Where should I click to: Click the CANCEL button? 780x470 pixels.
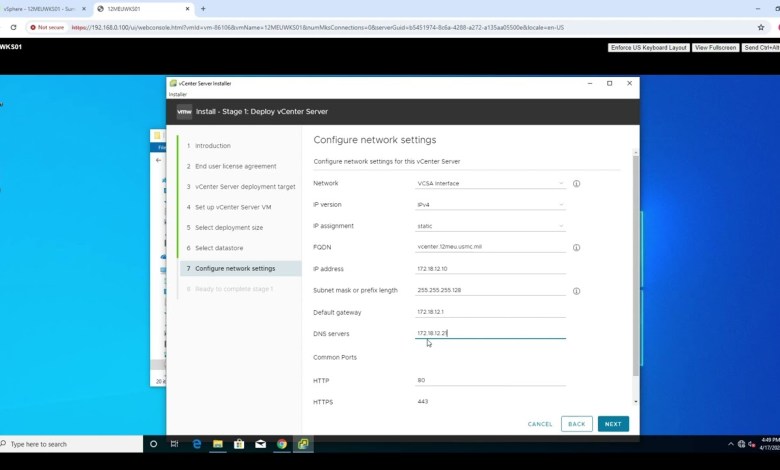pos(540,424)
